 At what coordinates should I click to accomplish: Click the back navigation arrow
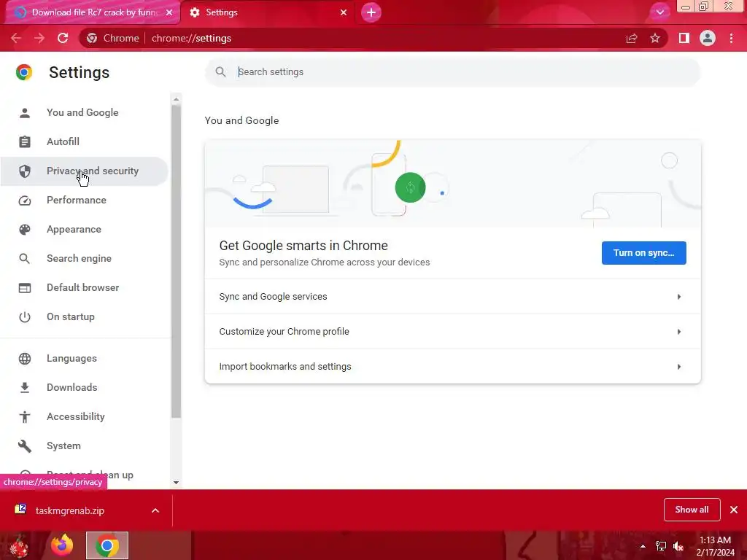(16, 38)
